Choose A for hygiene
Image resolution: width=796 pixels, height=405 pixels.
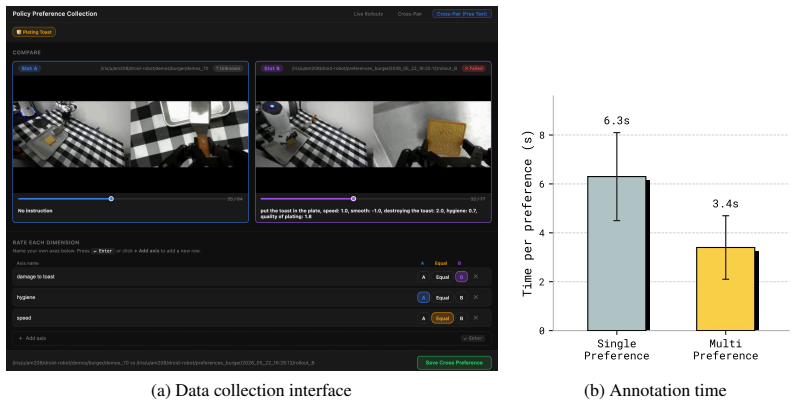point(423,298)
